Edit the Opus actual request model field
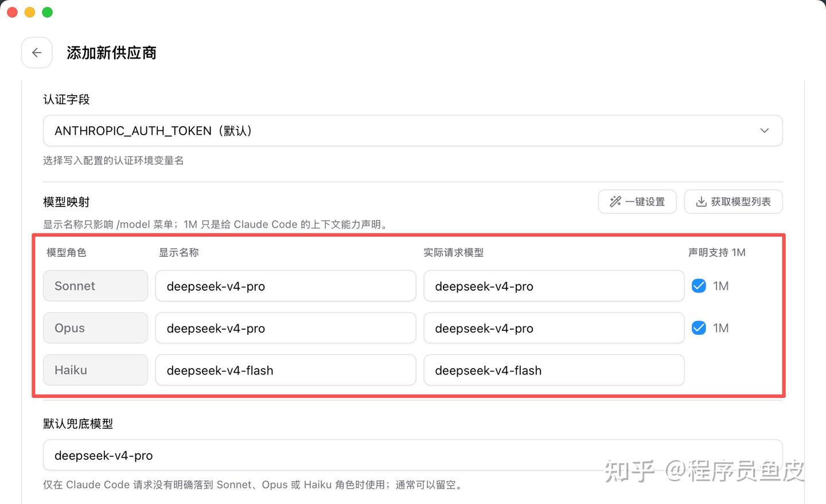 tap(554, 328)
